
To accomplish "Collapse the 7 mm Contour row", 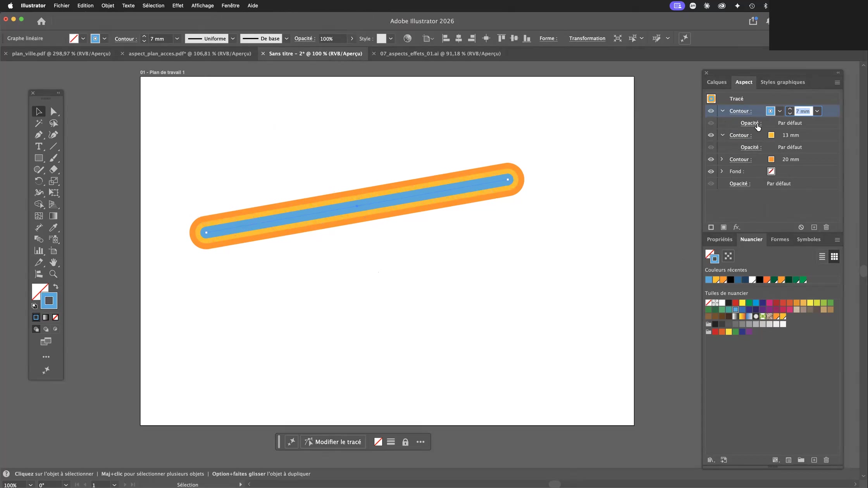I will pyautogui.click(x=722, y=111).
